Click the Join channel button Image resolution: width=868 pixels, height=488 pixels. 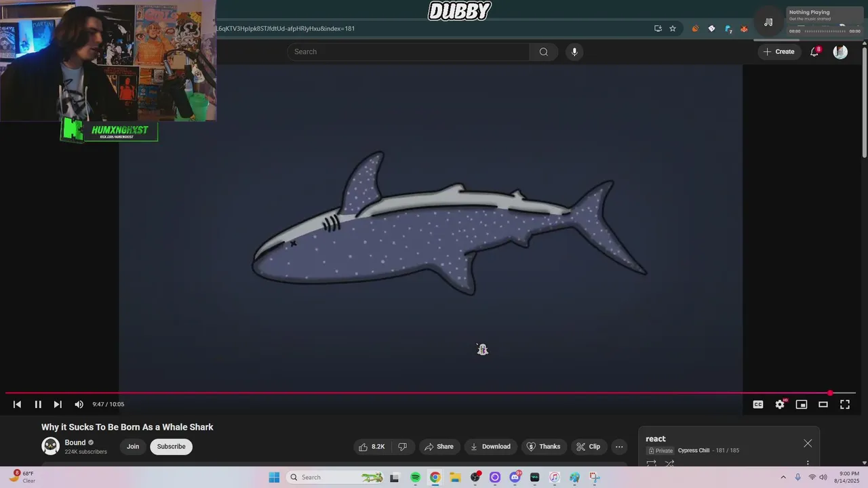click(x=133, y=447)
